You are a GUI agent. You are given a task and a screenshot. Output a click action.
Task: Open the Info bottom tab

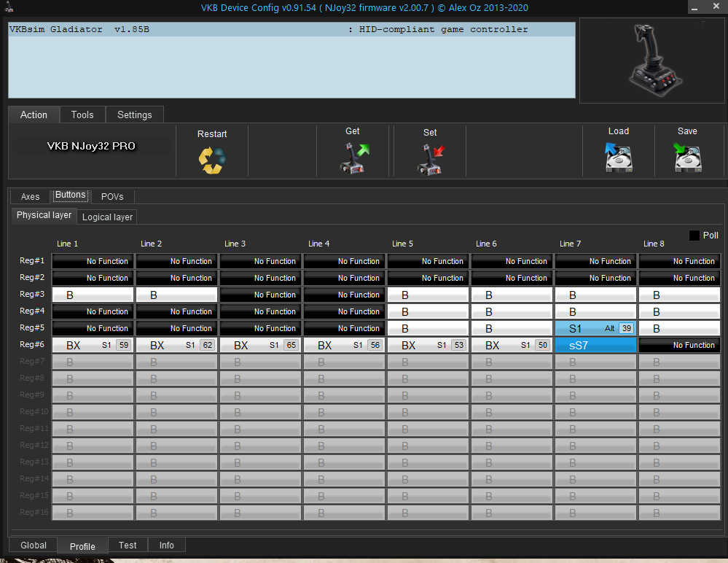click(167, 545)
